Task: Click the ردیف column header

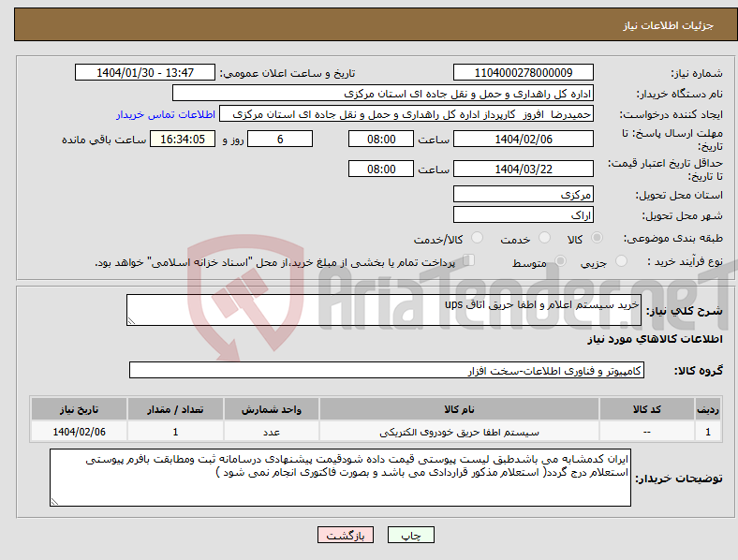Action: 708,409
